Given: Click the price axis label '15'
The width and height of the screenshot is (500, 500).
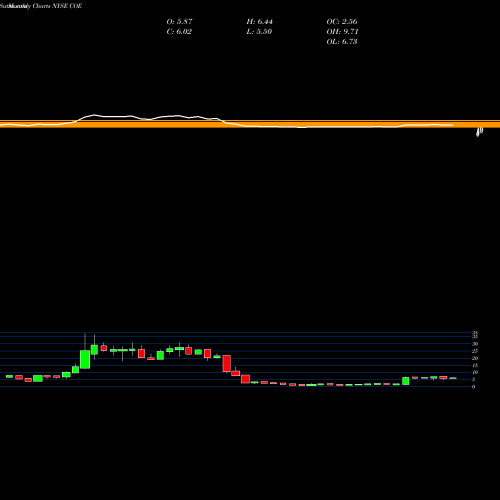Looking at the screenshot, I should pos(475,365).
